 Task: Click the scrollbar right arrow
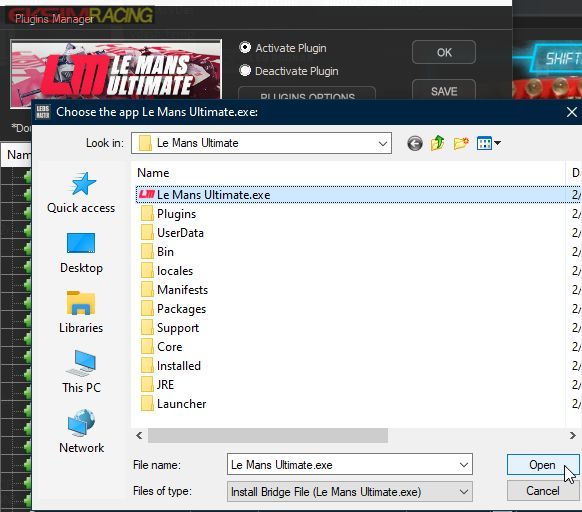coord(573,436)
